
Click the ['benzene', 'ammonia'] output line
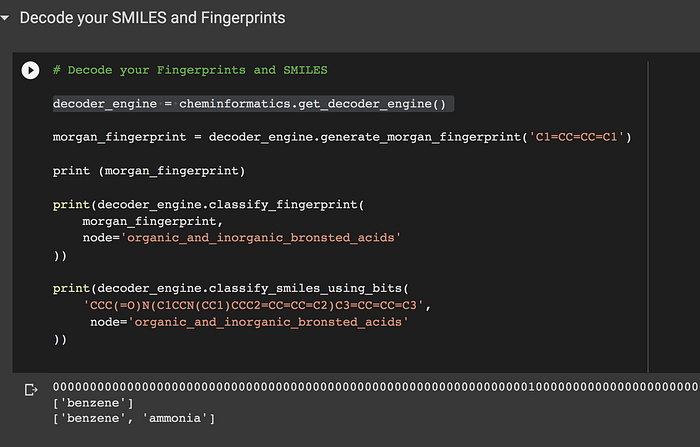134,418
